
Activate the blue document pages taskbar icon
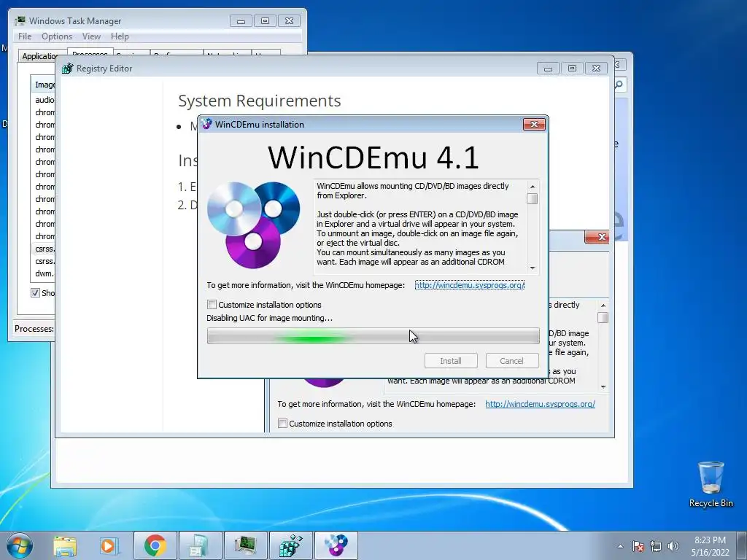tap(200, 545)
